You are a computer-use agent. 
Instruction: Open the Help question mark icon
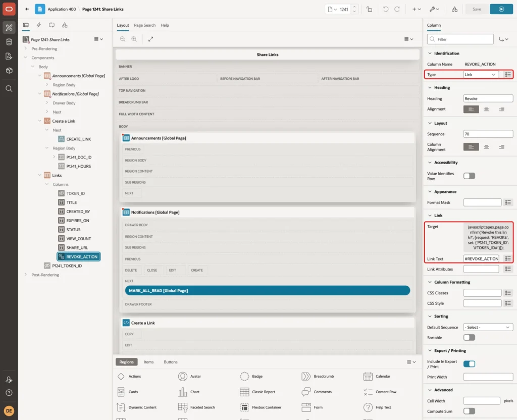pos(9,393)
